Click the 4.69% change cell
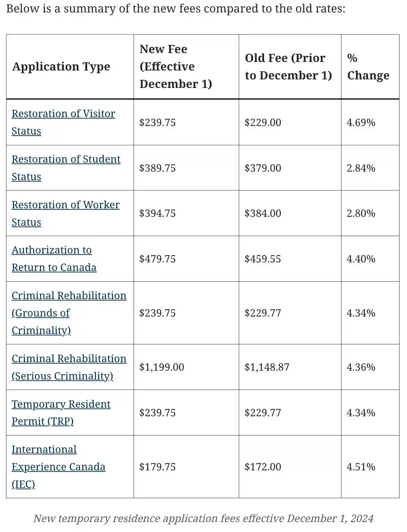The image size is (407, 532). pyautogui.click(x=361, y=122)
